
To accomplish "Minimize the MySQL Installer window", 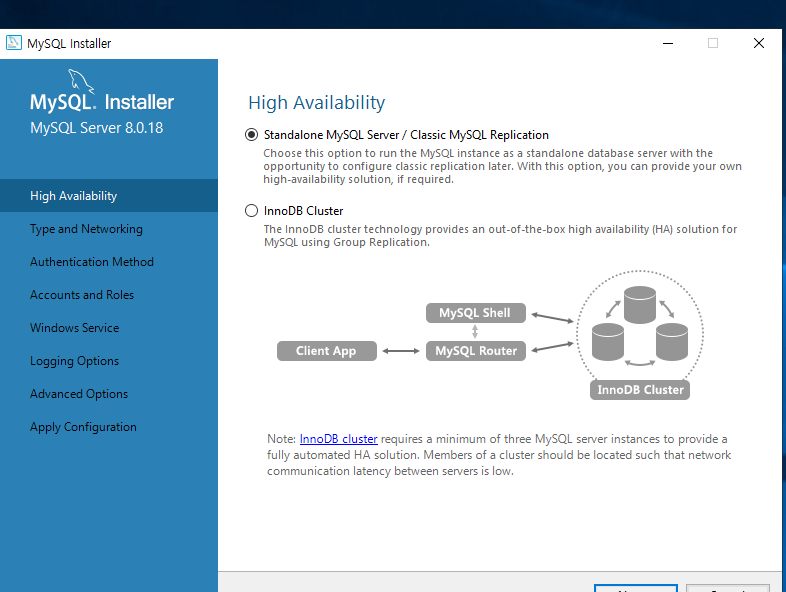I will tap(668, 43).
